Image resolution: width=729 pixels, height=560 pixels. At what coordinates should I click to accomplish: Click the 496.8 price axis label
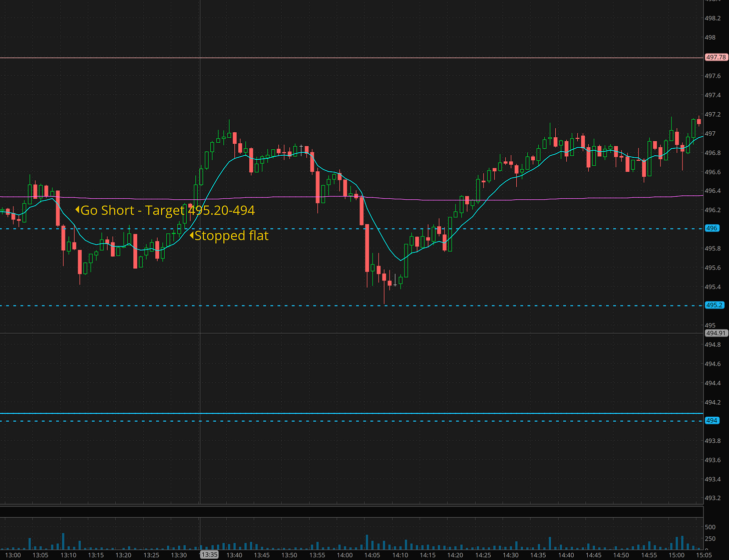[712, 153]
